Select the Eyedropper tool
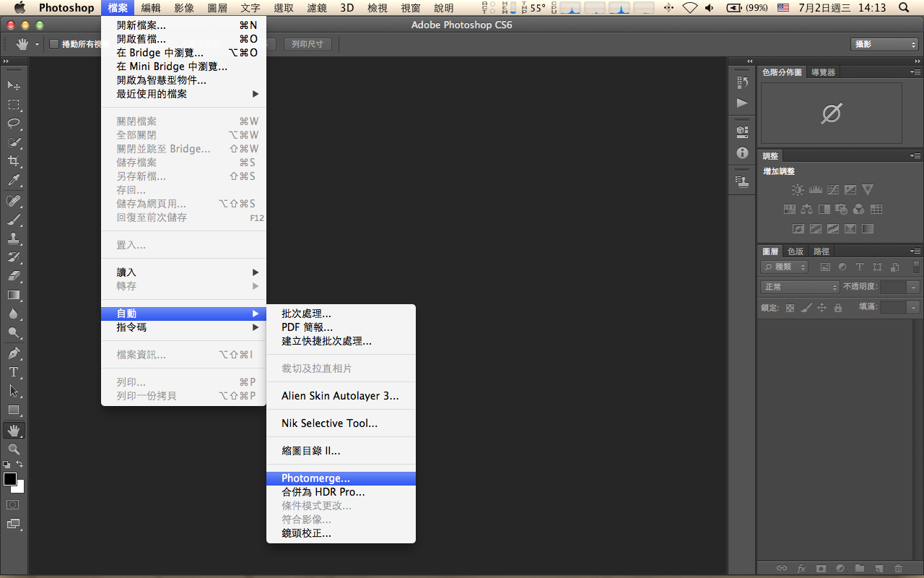The image size is (924, 578). (x=14, y=180)
